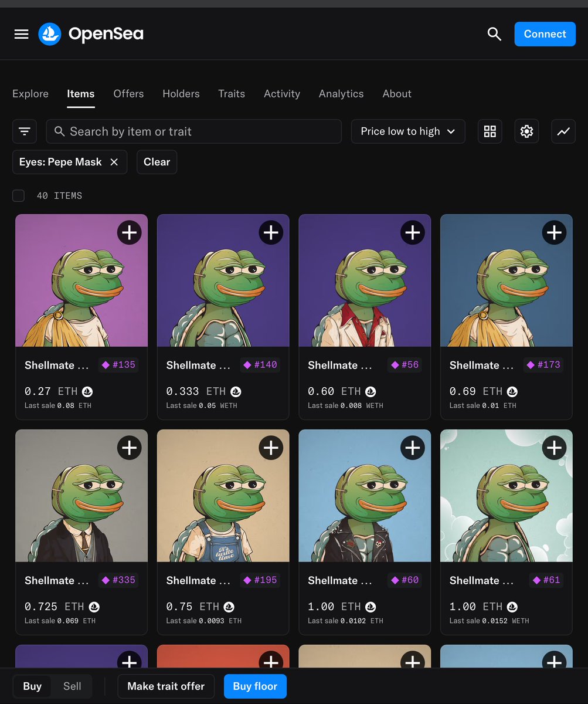Click the #61 rarity badge

(546, 580)
